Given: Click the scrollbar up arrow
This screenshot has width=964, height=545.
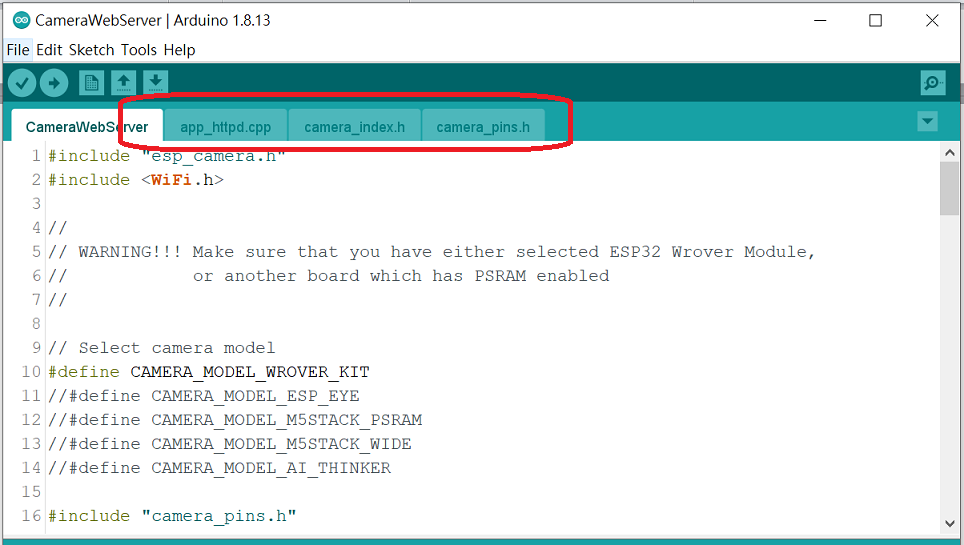Looking at the screenshot, I should 949,153.
